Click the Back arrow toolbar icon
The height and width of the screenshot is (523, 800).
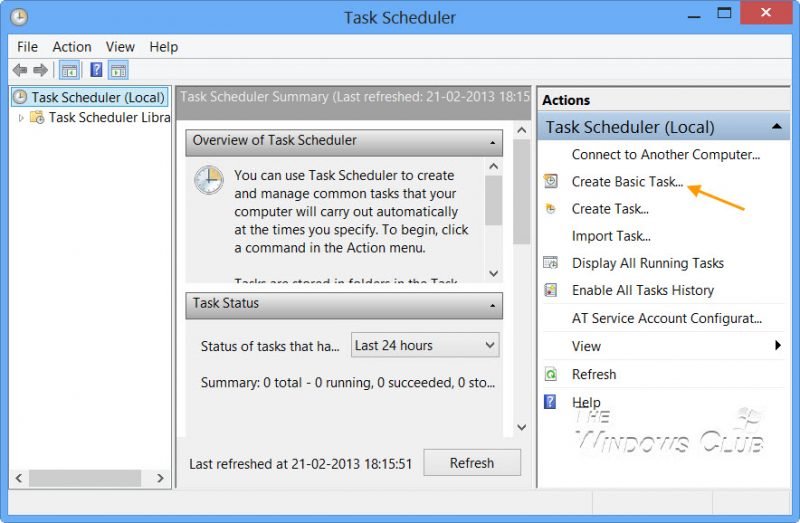[20, 70]
